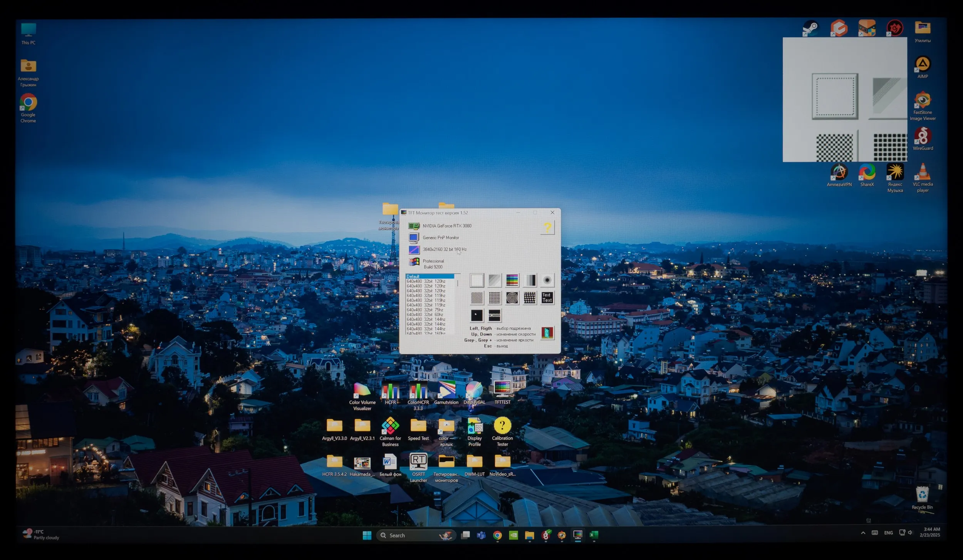963x560 pixels.
Task: Open the rainbow color stripes test
Action: tap(512, 280)
